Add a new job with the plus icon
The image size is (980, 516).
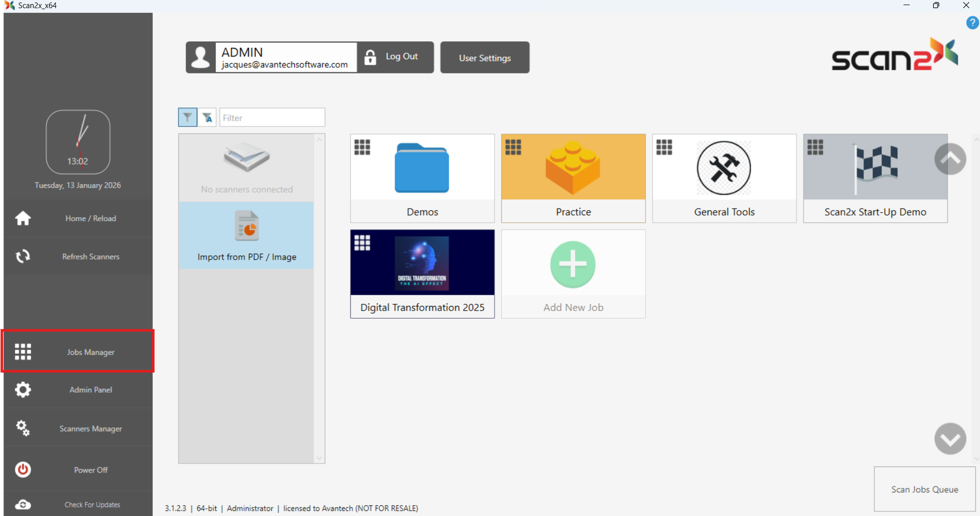[x=573, y=265]
